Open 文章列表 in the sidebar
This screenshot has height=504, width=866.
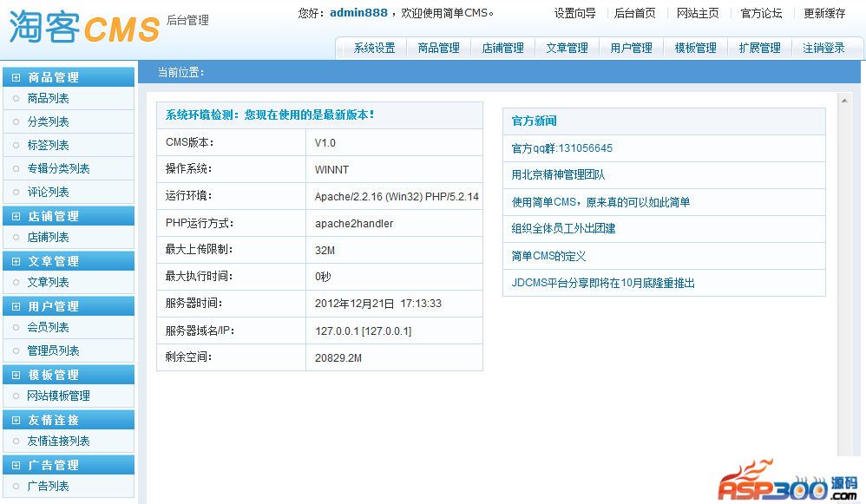(48, 283)
